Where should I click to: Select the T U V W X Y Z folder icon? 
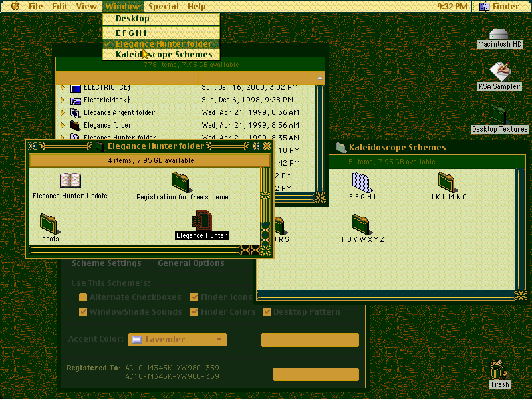click(362, 224)
